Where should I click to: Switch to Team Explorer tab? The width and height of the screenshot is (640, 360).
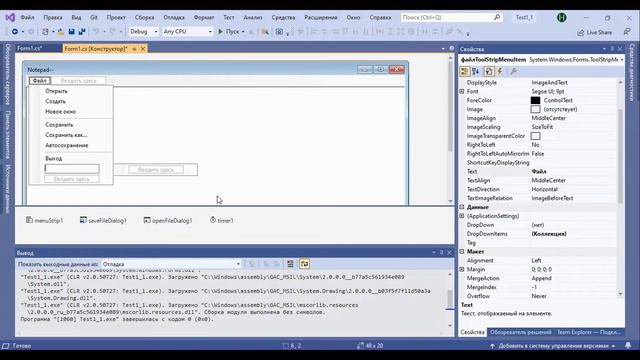click(x=589, y=332)
